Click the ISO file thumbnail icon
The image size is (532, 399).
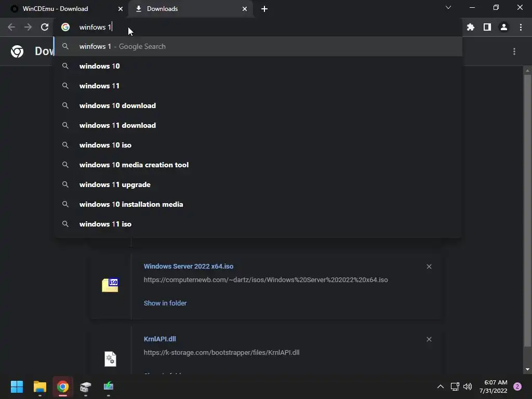point(110,285)
